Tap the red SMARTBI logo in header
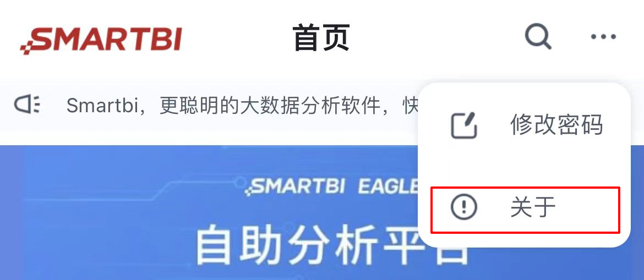Screen dimensions: 644x280 [x=101, y=40]
